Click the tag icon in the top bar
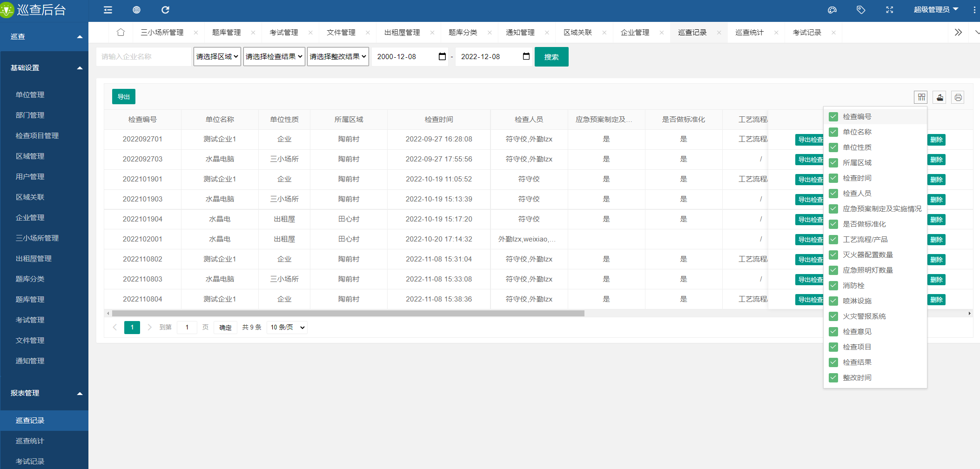Image resolution: width=980 pixels, height=469 pixels. tap(861, 9)
